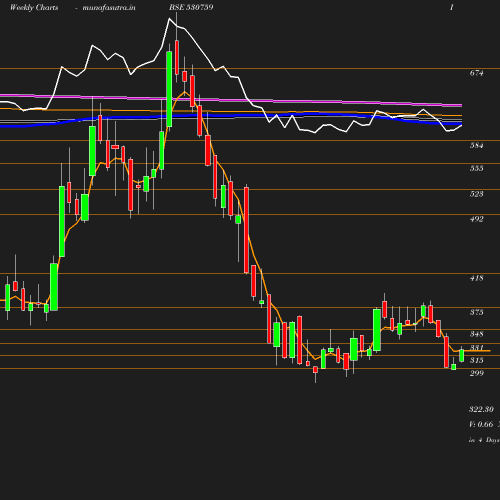Screen dimensions: 500x500
Task: Click the 674 price level label
Action: pos(476,73)
